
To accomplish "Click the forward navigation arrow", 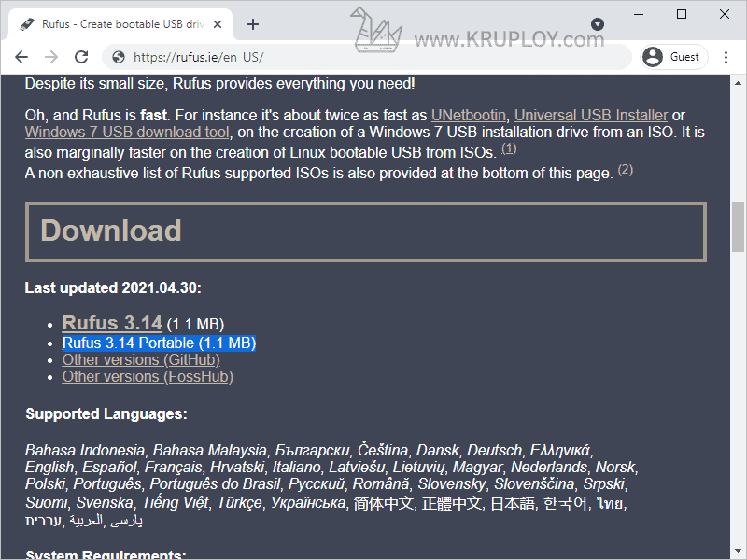I will click(51, 57).
